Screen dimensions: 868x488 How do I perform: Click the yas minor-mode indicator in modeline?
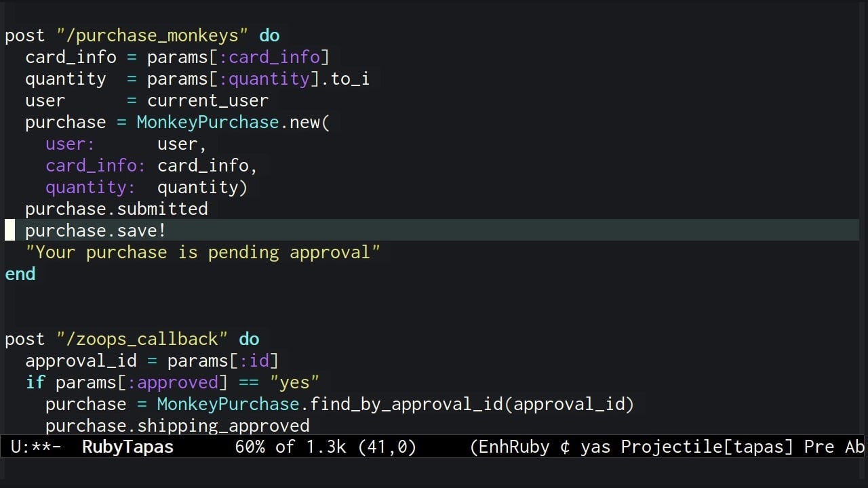point(594,447)
